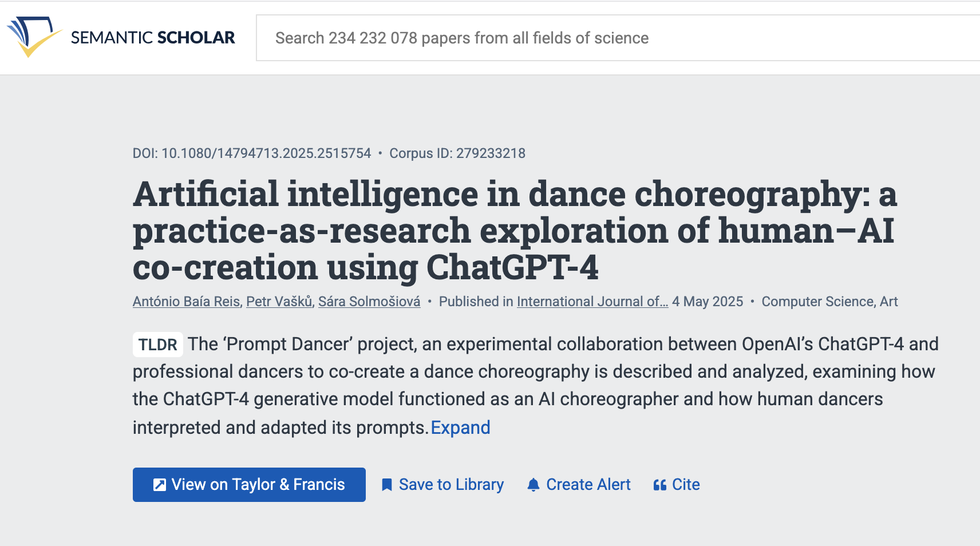980x546 pixels.
Task: Click the DOI 10.1080/14794713.2025.2515754 text
Action: (252, 153)
